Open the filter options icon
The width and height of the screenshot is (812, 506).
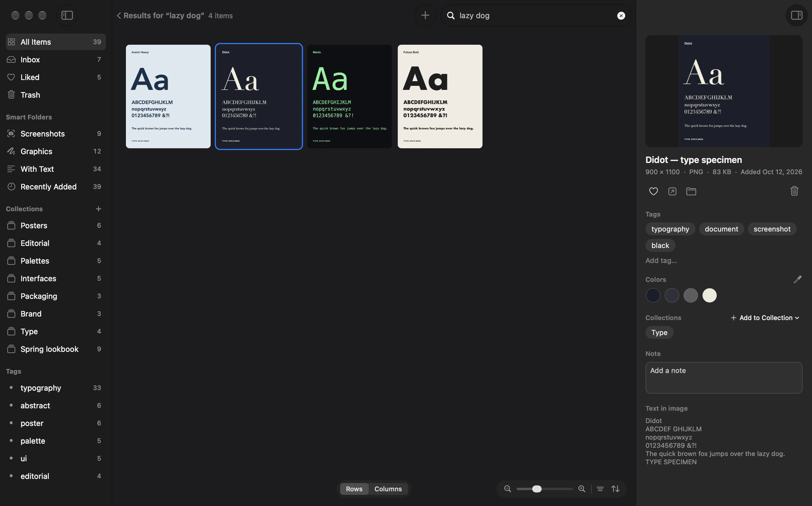[600, 489]
